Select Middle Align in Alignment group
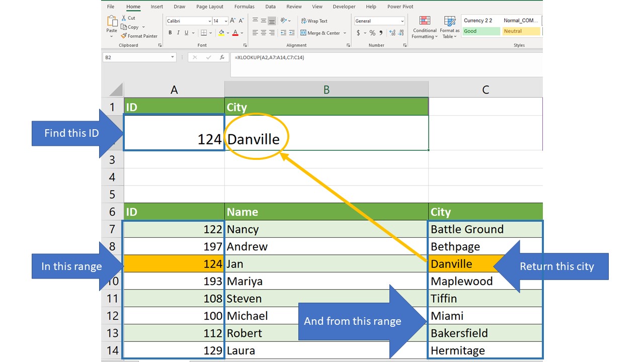The width and height of the screenshot is (644, 362). [x=264, y=21]
